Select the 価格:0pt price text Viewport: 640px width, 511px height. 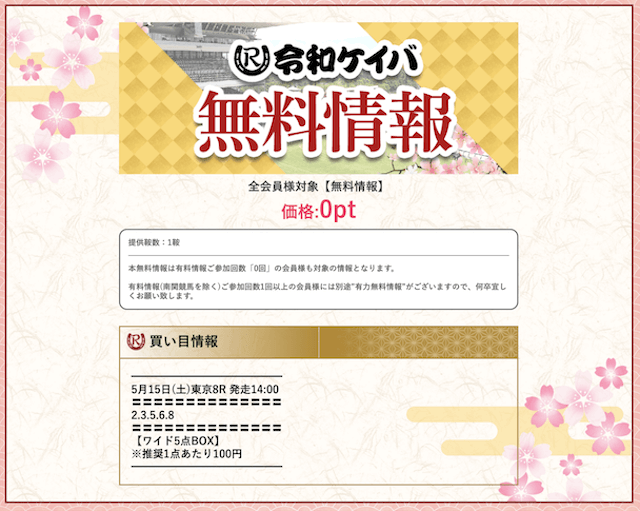click(x=319, y=211)
